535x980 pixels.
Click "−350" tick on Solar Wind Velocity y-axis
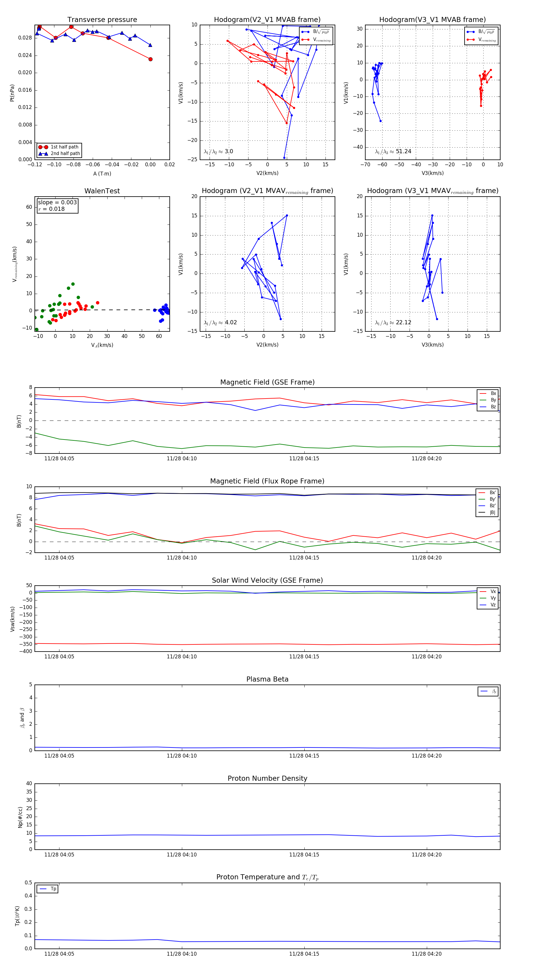[25, 644]
